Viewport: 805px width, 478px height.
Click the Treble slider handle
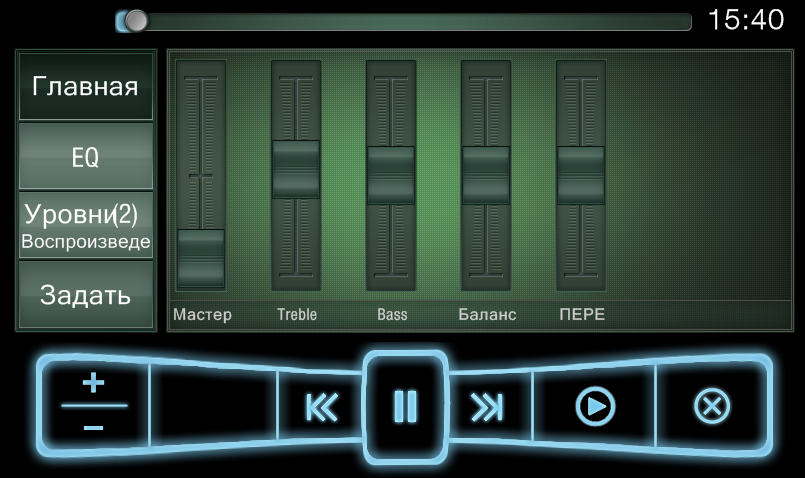pyautogui.click(x=296, y=169)
